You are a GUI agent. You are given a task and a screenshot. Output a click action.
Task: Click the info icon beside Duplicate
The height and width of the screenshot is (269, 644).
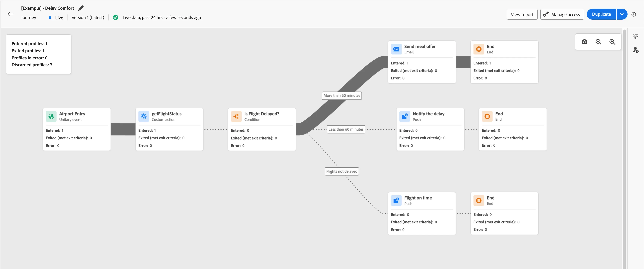coord(634,14)
